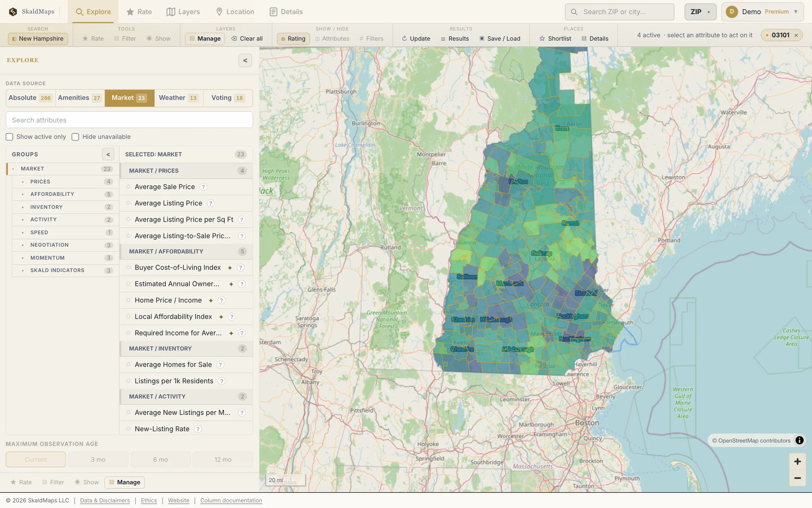Open help for Listings per 1k Residents
The width and height of the screenshot is (812, 508).
coord(221,381)
